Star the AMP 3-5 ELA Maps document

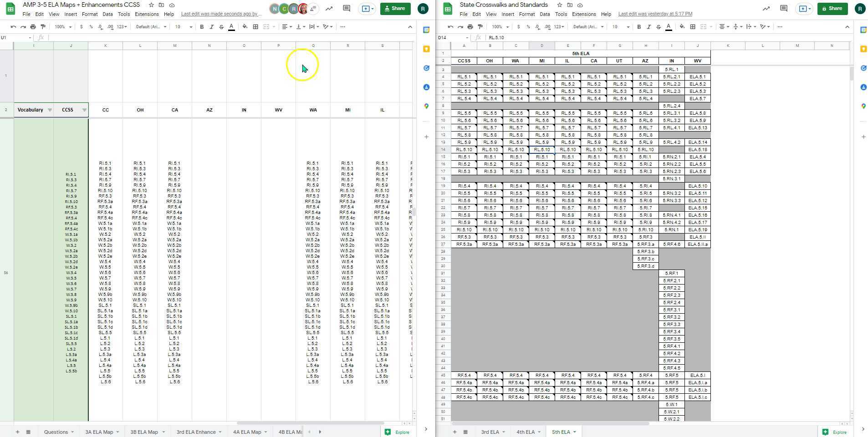point(151,5)
